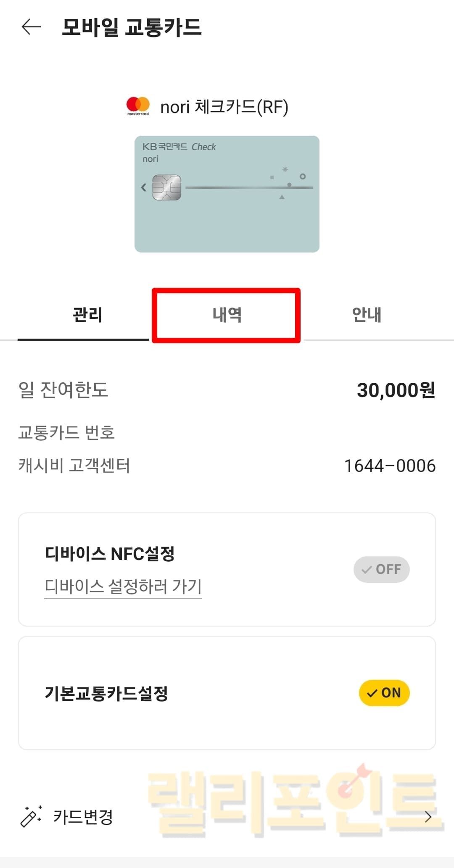This screenshot has width=454, height=868.
Task: Click the nori 체크카드(RF) card name
Action: tap(224, 107)
